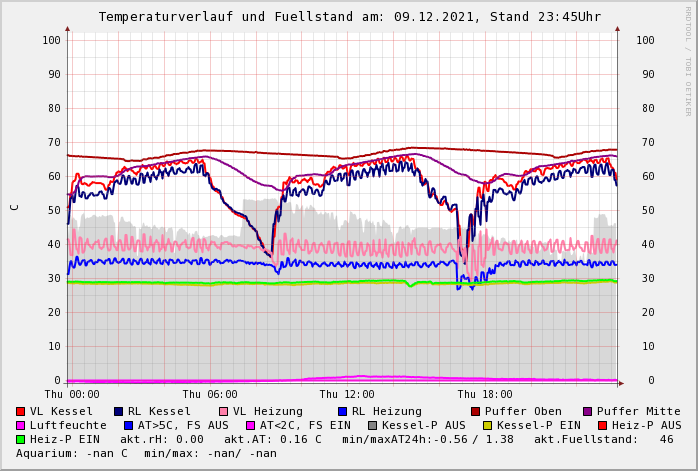Click the 'AT>5C, FS AUS' legend label
The width and height of the screenshot is (698, 471).
pos(182,425)
